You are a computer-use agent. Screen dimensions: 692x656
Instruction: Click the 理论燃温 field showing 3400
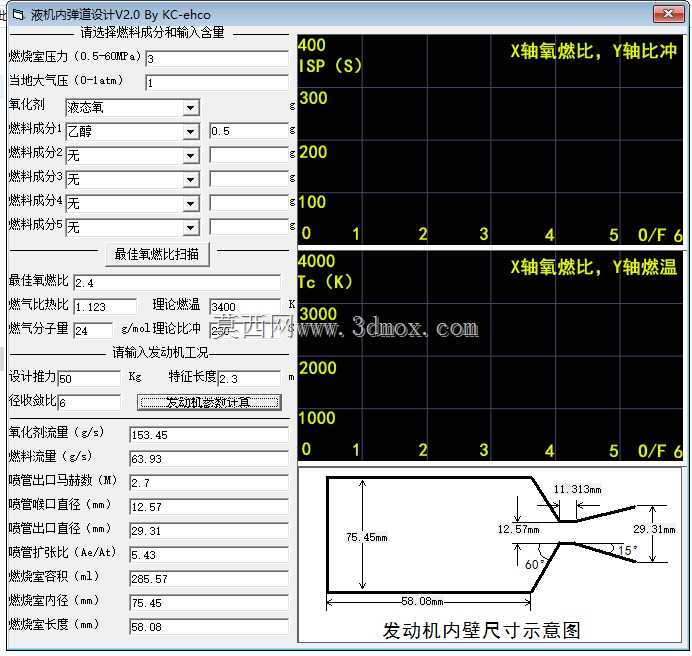(245, 306)
